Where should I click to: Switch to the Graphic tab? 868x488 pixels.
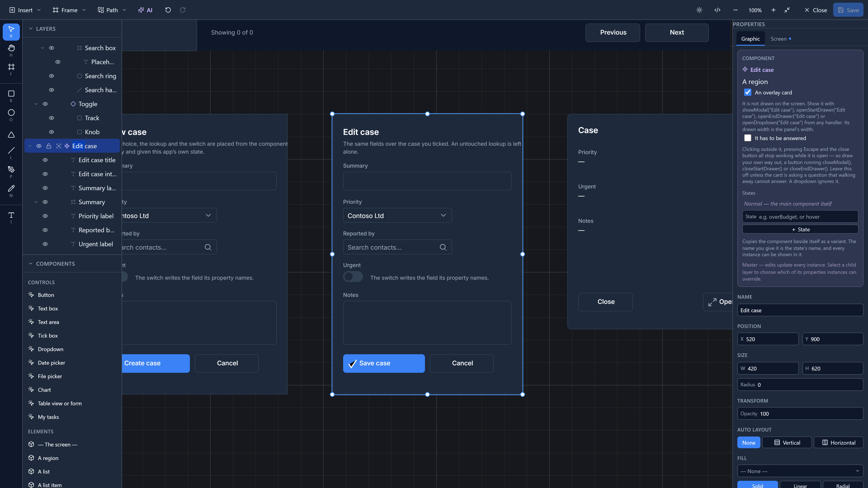(750, 39)
